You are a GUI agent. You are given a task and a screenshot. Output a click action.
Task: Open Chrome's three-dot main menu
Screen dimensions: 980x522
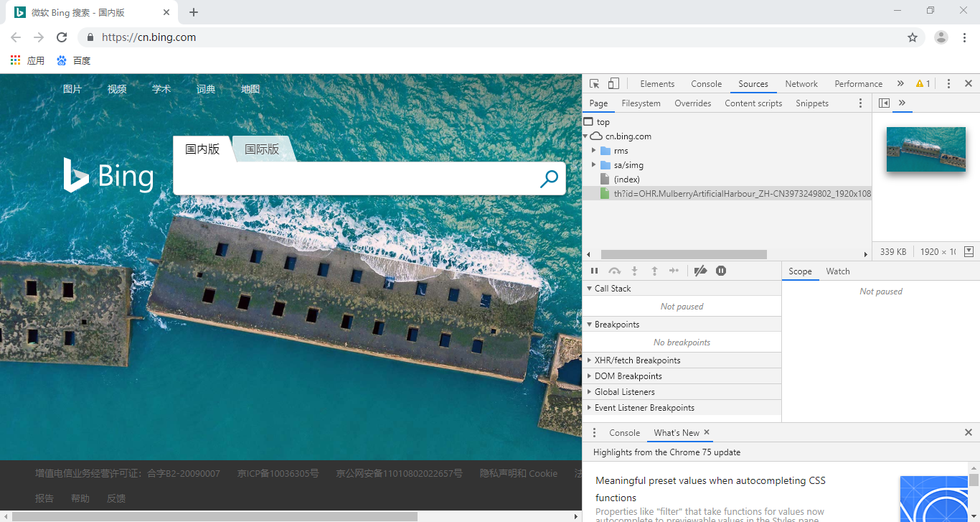click(x=965, y=37)
